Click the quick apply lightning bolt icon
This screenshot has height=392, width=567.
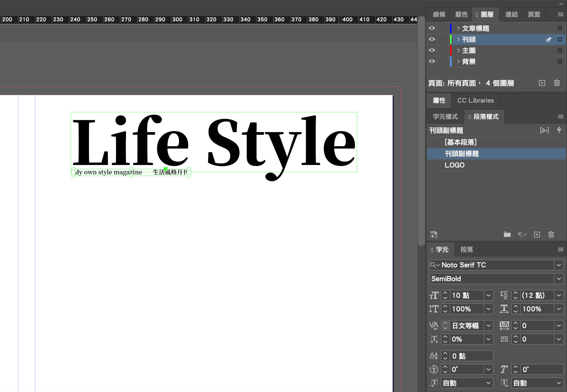(x=559, y=130)
